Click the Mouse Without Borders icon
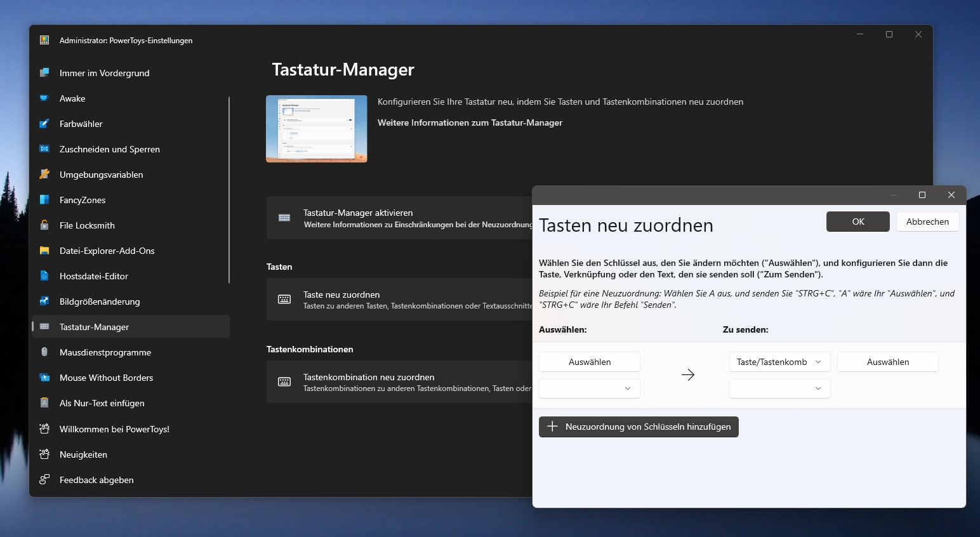The width and height of the screenshot is (980, 537). [x=44, y=378]
